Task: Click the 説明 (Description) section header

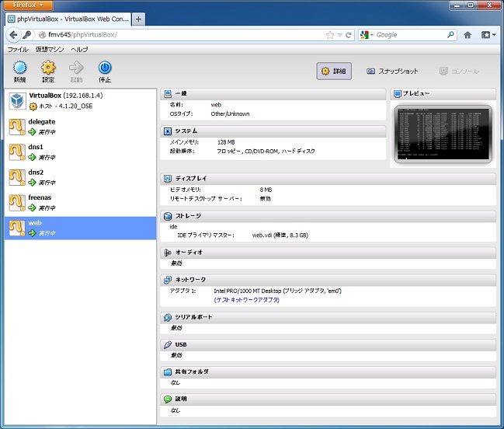Action: tap(328, 399)
